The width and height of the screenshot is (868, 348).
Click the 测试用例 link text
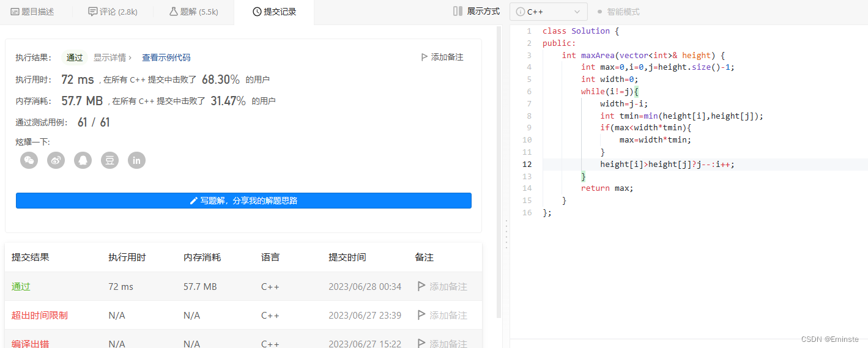pyautogui.click(x=48, y=122)
